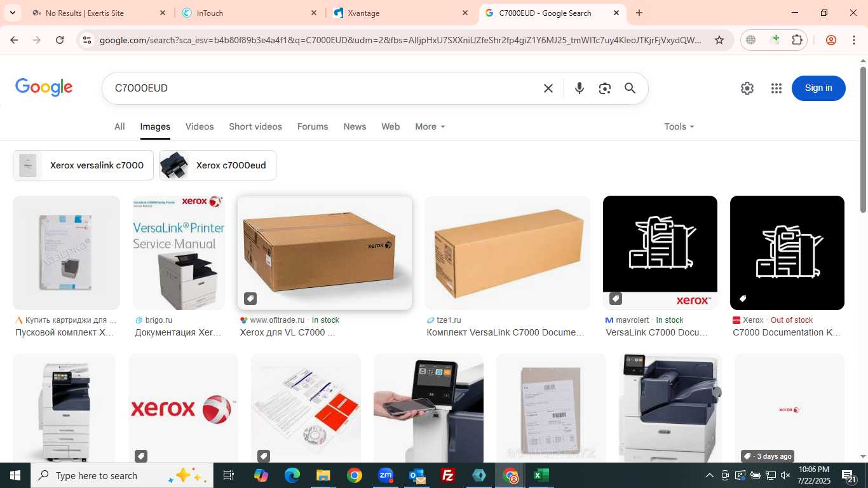Open a new browser tab

(x=639, y=13)
